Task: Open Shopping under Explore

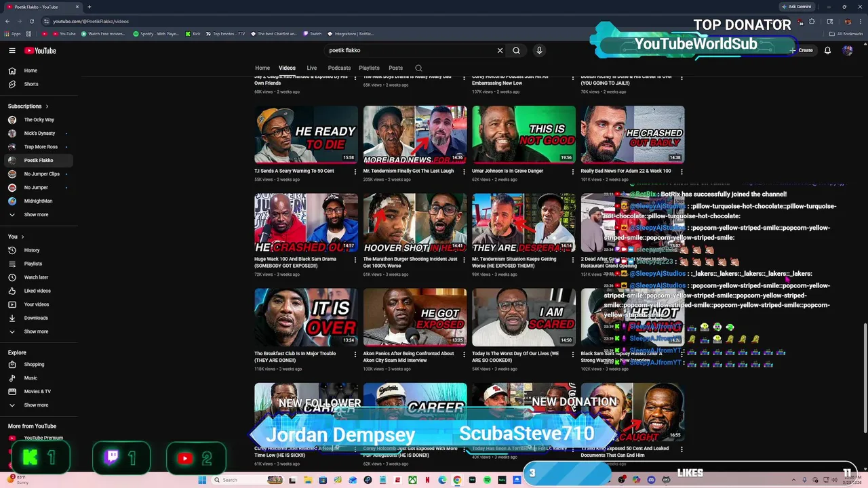Action: pyautogui.click(x=38, y=365)
